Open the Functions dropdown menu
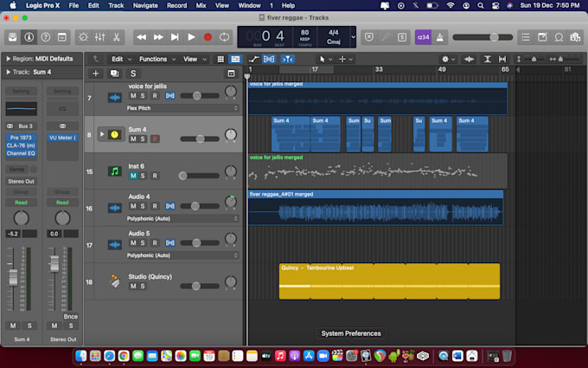 (x=157, y=59)
